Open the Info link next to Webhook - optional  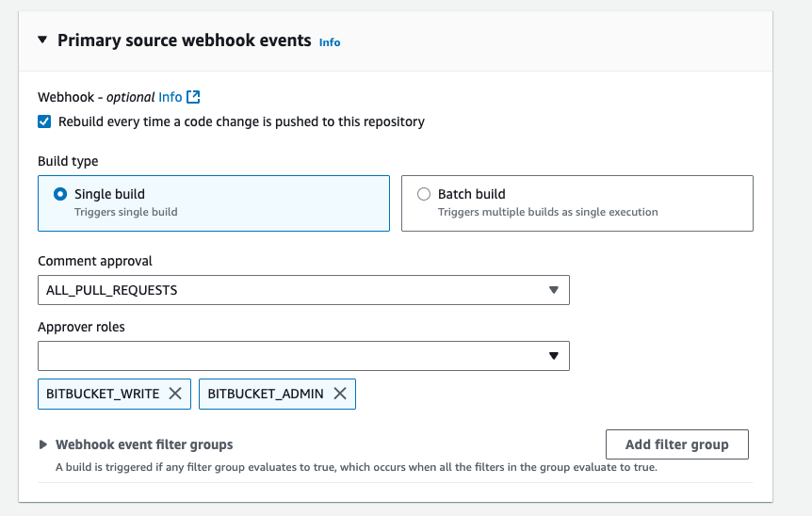pyautogui.click(x=171, y=97)
